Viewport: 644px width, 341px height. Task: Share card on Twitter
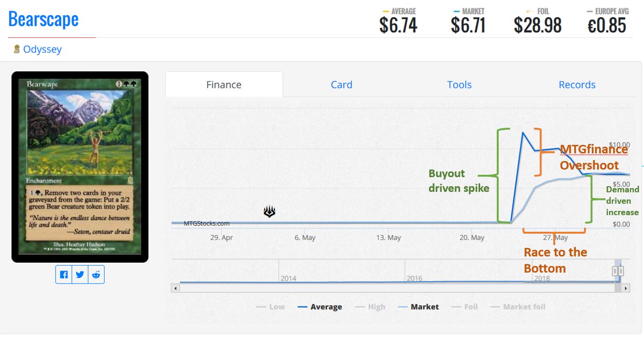(x=80, y=275)
